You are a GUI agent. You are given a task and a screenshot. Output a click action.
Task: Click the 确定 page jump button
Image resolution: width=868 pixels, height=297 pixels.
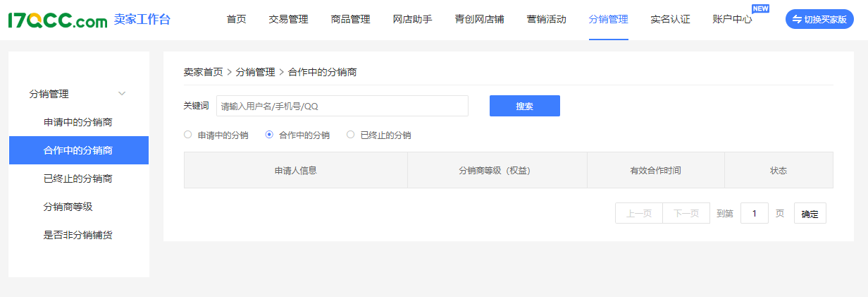[810, 214]
